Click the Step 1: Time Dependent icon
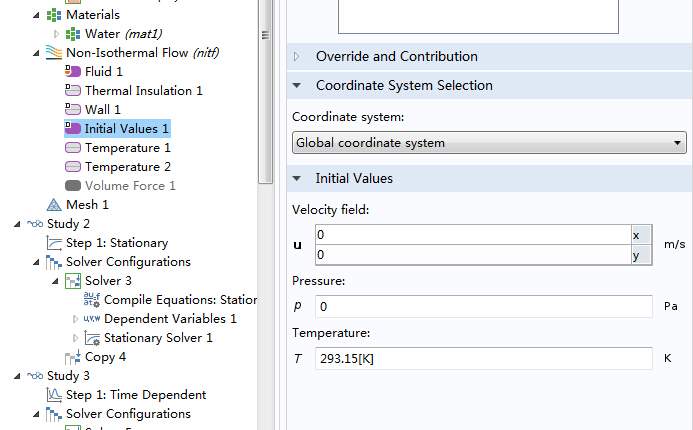The image size is (693, 430). (54, 395)
